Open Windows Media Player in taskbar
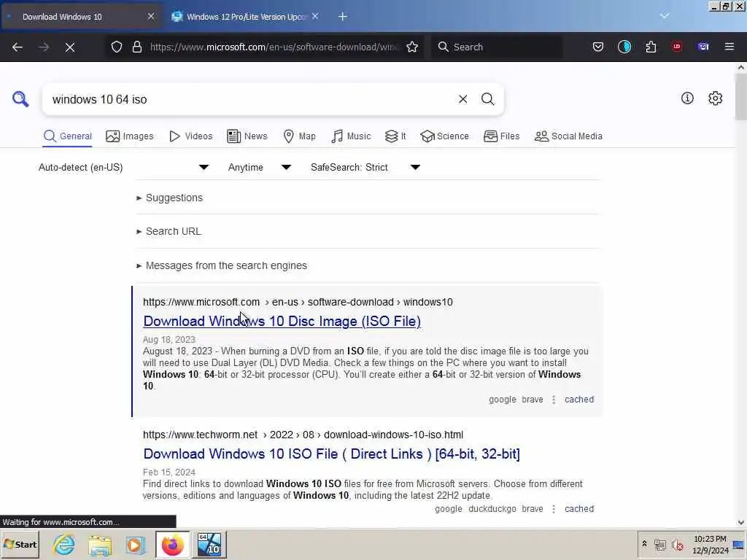The height and width of the screenshot is (560, 747). 135,545
